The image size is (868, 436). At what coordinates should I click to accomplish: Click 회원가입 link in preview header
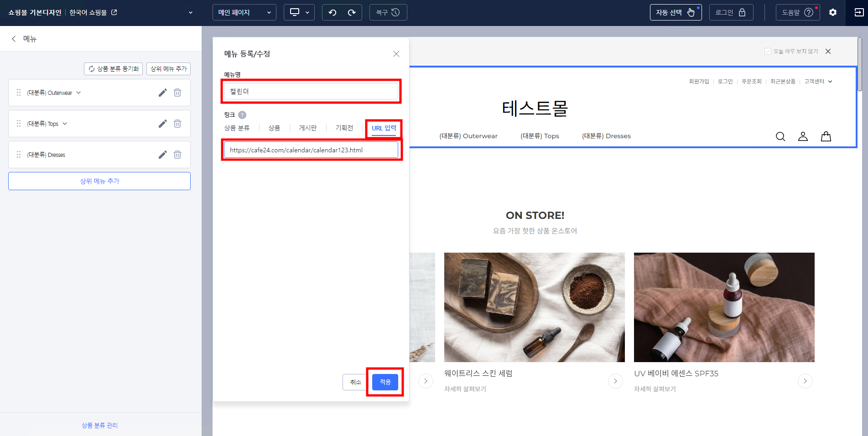(x=699, y=81)
